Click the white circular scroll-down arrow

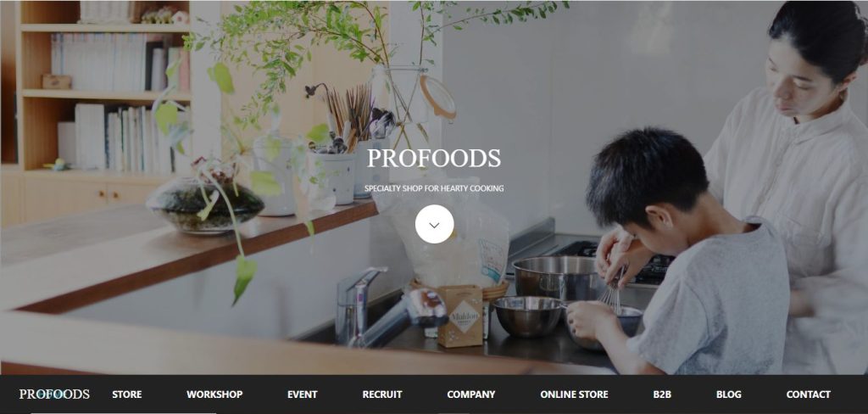click(x=434, y=224)
